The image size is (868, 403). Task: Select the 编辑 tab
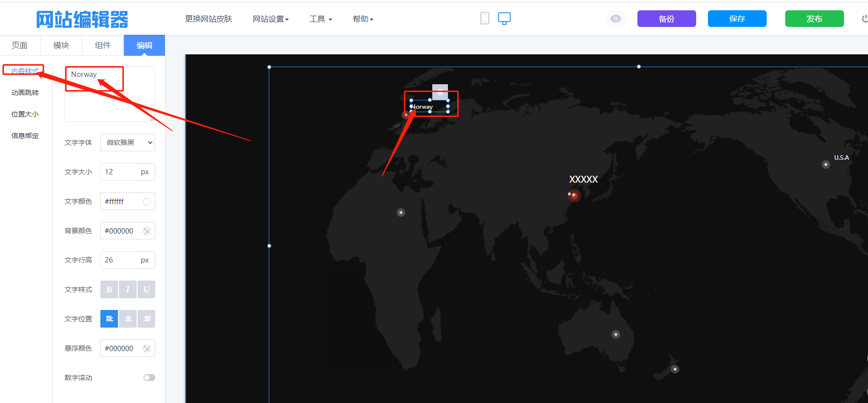coord(144,45)
